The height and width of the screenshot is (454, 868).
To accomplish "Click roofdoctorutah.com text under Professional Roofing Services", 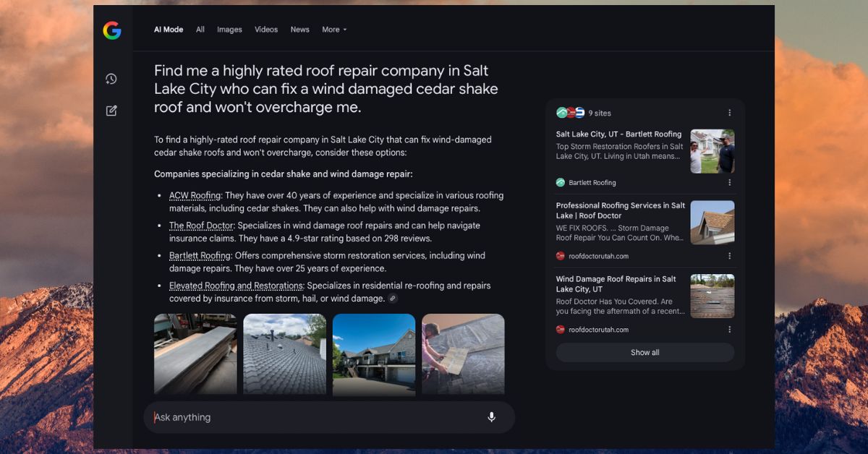I will [598, 256].
